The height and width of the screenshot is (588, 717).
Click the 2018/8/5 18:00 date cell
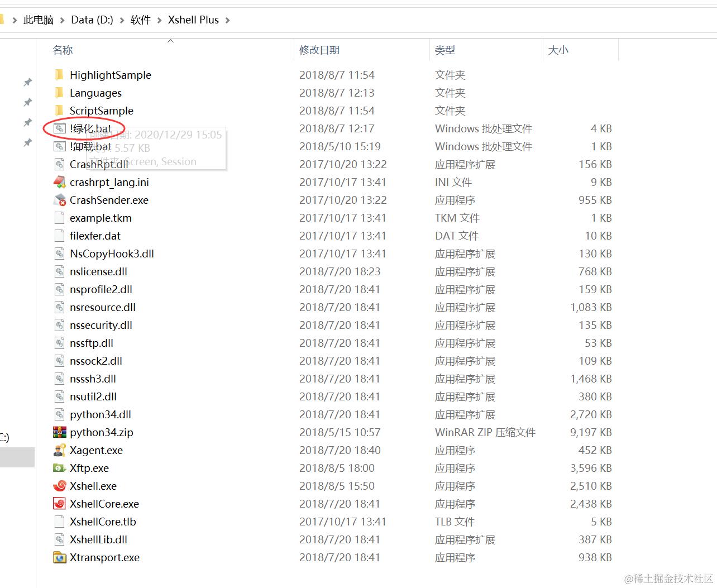[337, 468]
